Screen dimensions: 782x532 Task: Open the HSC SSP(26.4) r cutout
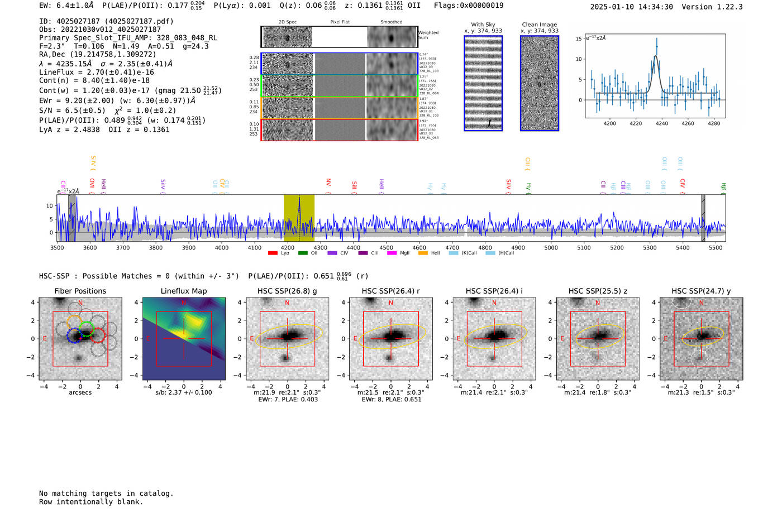tap(391, 338)
